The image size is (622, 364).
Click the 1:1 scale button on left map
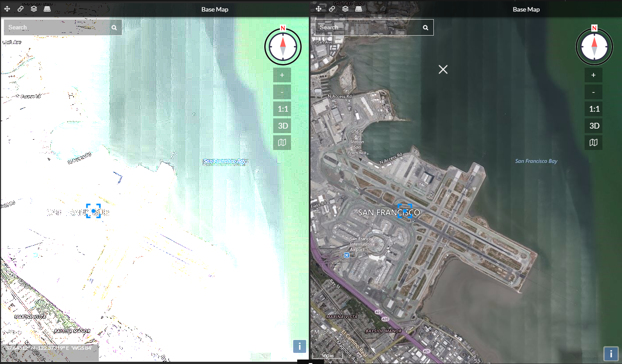tap(282, 109)
